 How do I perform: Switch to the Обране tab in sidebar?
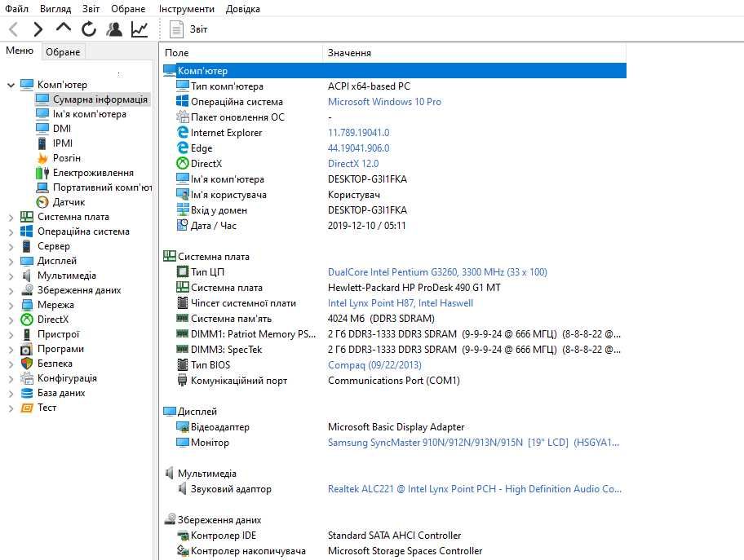pyautogui.click(x=63, y=51)
